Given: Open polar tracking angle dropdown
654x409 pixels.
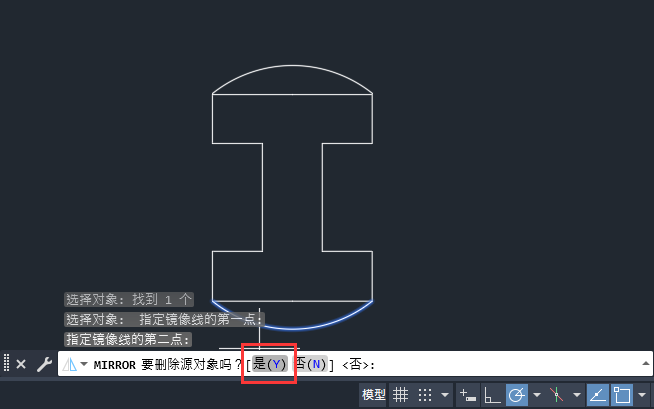Looking at the screenshot, I should (537, 394).
